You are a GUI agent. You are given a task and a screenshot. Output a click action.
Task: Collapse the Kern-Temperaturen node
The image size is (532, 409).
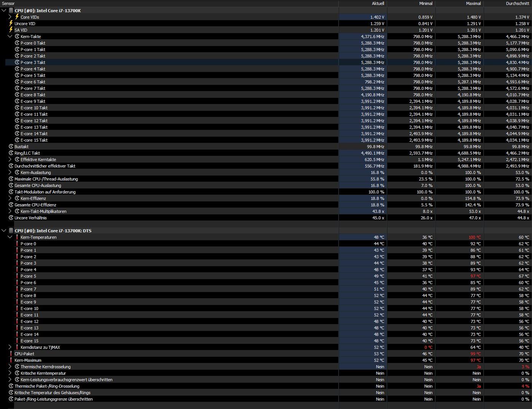(10, 237)
